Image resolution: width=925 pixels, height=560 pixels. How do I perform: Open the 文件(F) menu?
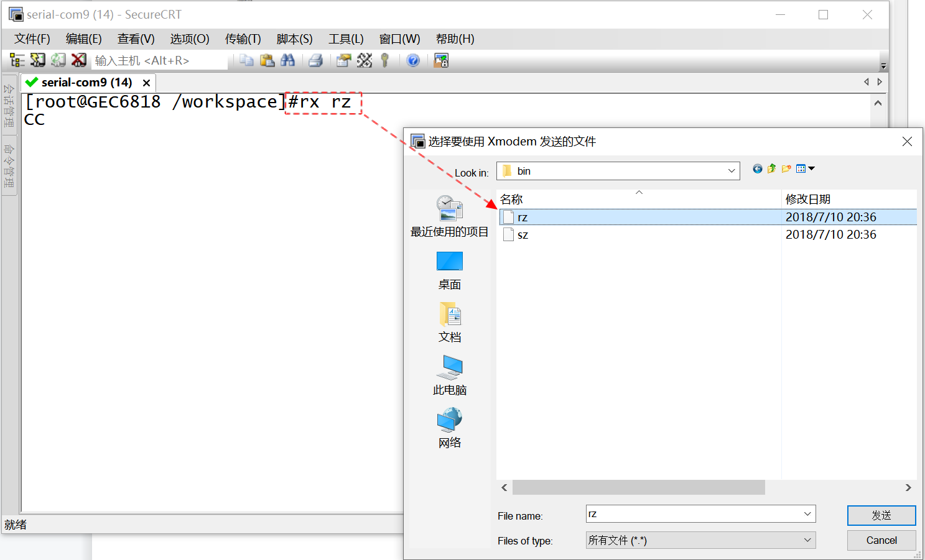pos(32,39)
